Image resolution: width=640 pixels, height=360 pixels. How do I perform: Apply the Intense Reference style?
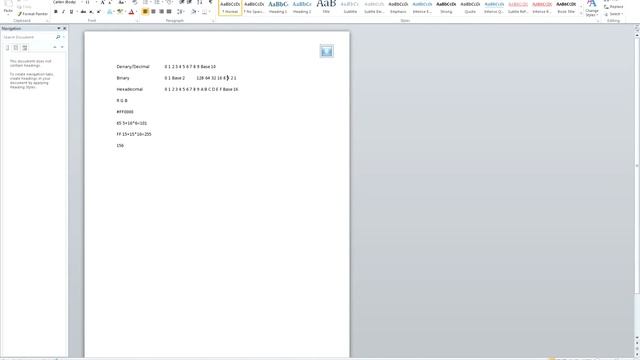(x=542, y=8)
